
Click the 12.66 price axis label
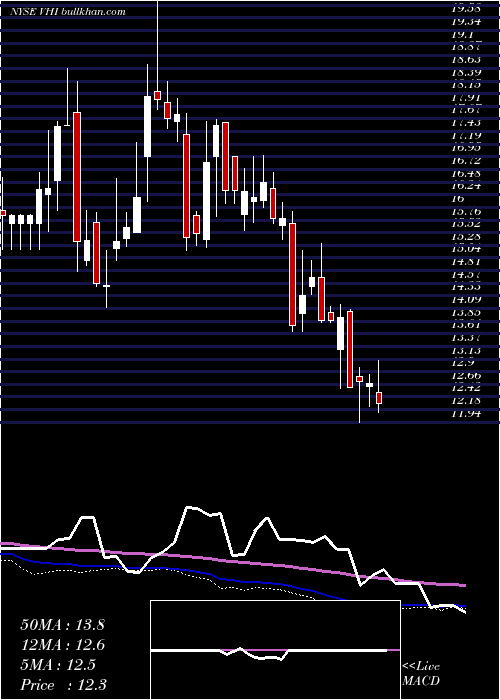(466, 375)
